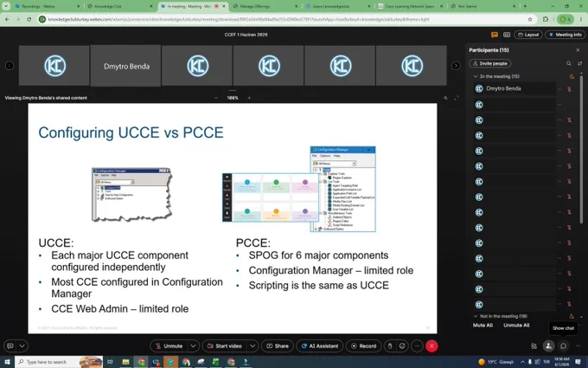Open the orange chat notification icon
588x368 pixels.
[495, 35]
